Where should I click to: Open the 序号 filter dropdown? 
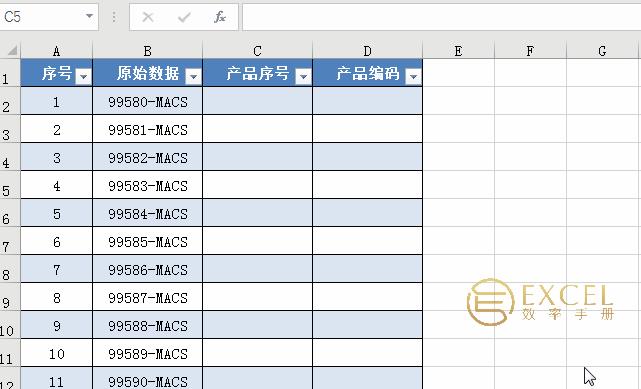pyautogui.click(x=83, y=76)
